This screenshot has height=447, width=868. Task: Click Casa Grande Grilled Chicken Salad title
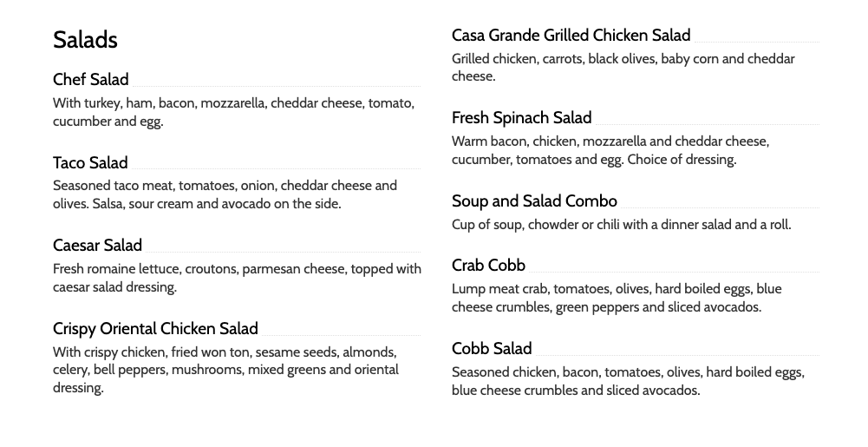tap(571, 36)
